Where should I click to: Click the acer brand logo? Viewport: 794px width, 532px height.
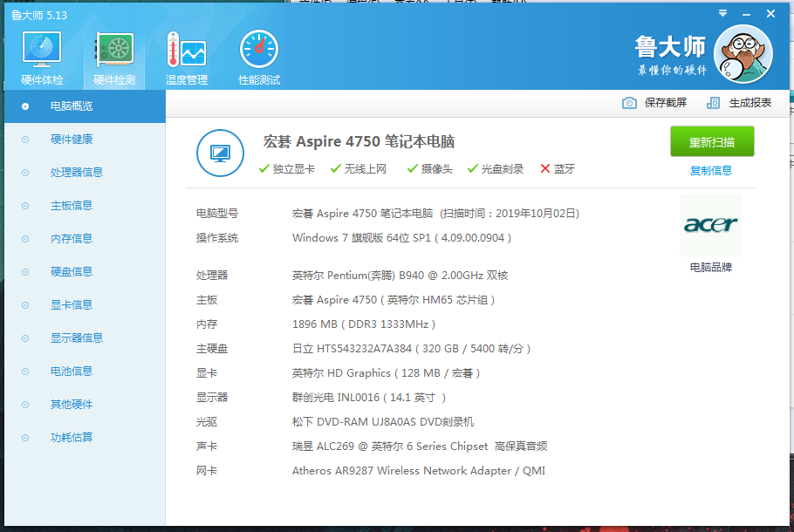[711, 224]
